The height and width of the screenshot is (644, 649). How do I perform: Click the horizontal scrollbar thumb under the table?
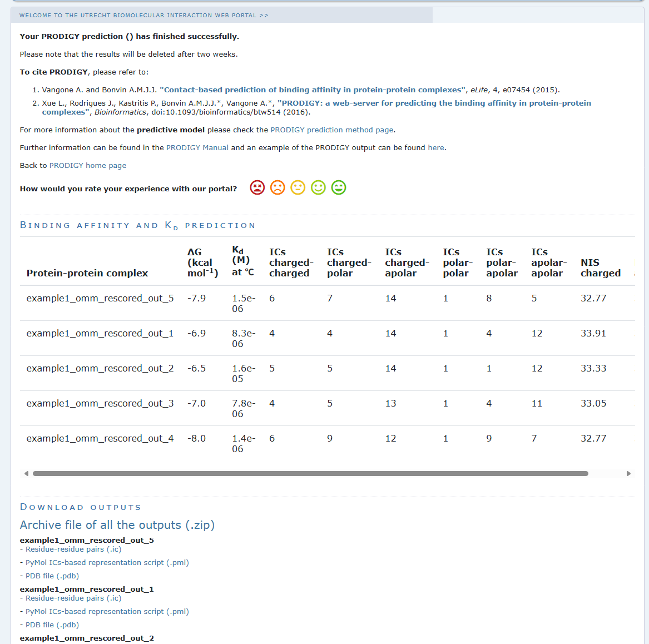[310, 473]
